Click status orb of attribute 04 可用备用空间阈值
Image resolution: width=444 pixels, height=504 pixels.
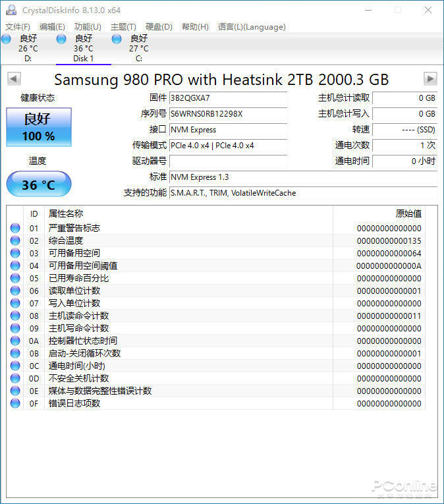[x=15, y=266]
